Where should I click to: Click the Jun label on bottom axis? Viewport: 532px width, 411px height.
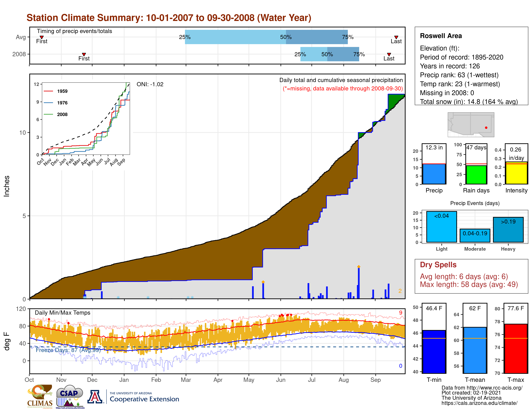pos(281,380)
